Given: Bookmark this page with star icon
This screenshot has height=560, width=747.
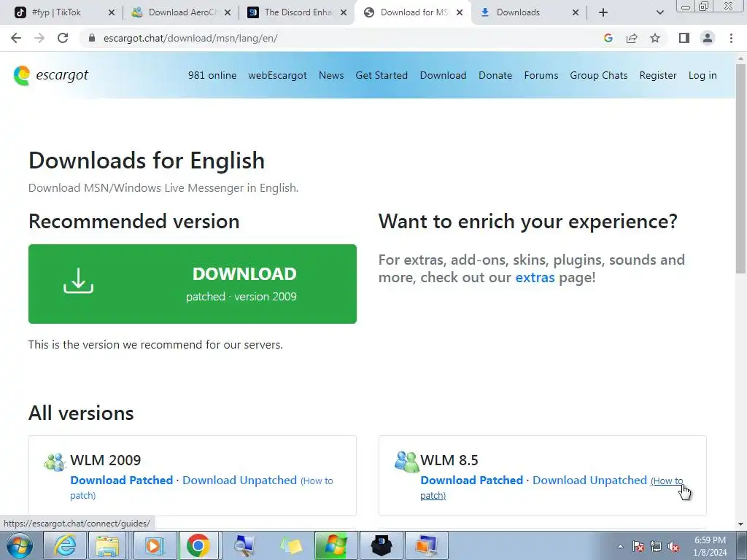Looking at the screenshot, I should [655, 38].
